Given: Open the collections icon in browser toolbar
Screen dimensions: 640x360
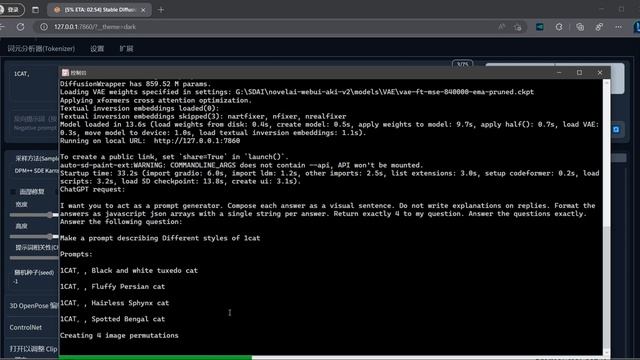Looking at the screenshot, I should [580, 27].
